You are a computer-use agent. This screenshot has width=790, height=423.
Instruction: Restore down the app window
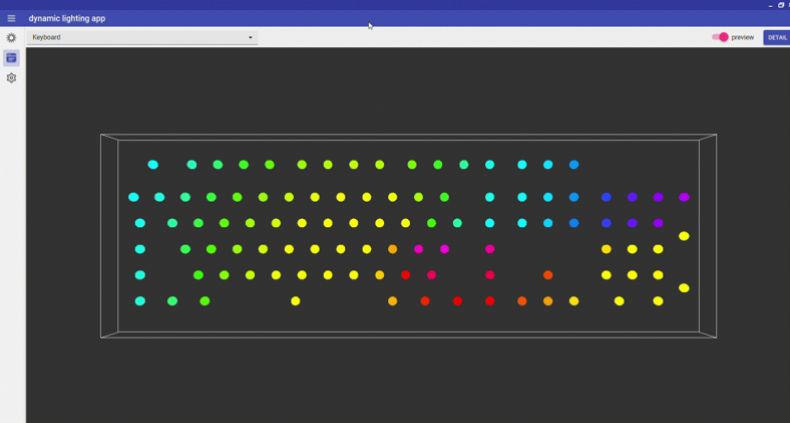781,5
